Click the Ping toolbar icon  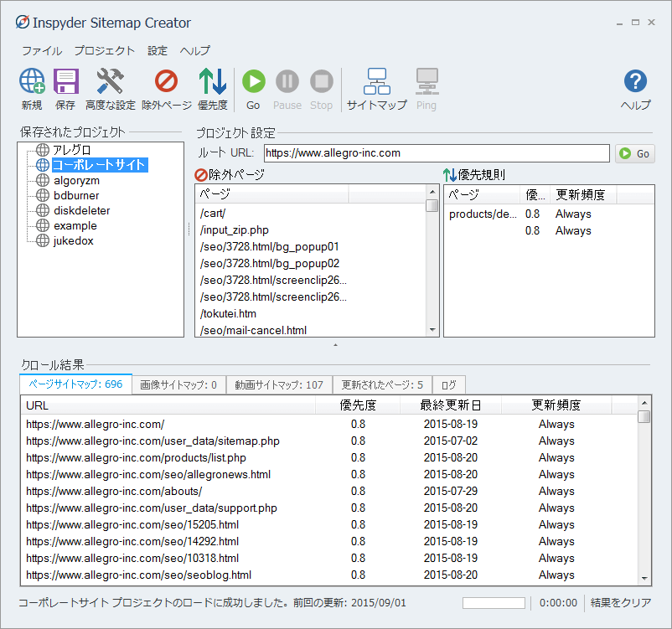click(426, 81)
